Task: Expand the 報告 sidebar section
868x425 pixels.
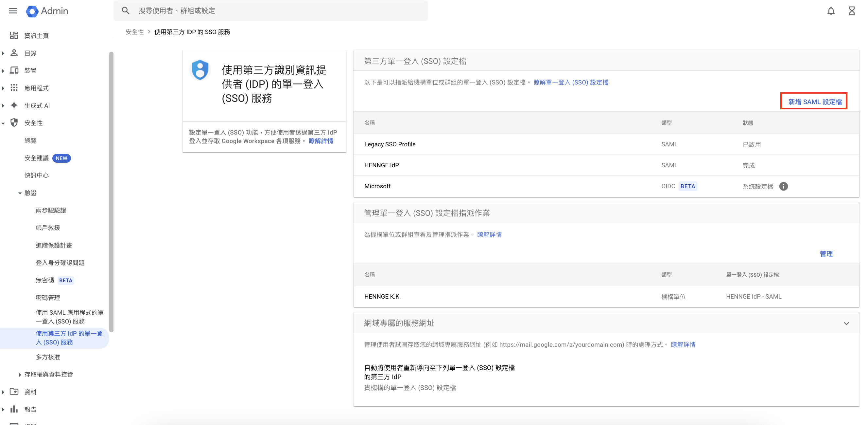Action: pyautogui.click(x=3, y=410)
